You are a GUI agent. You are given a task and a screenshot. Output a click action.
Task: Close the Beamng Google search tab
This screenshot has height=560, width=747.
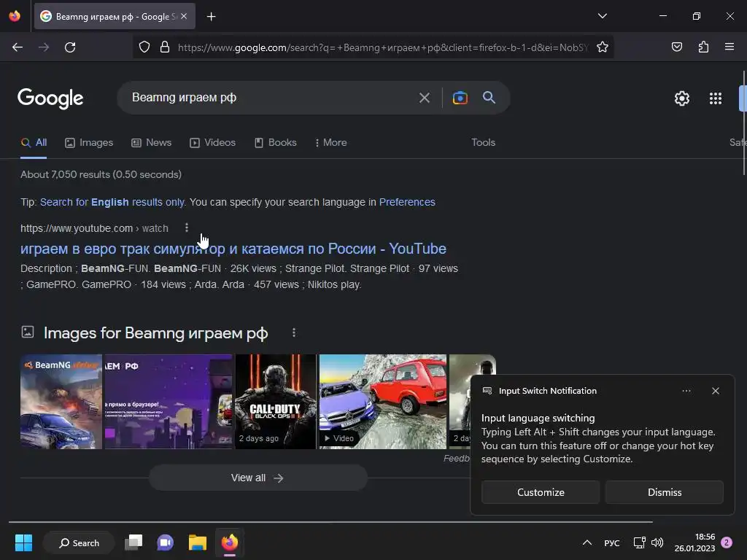(x=184, y=16)
